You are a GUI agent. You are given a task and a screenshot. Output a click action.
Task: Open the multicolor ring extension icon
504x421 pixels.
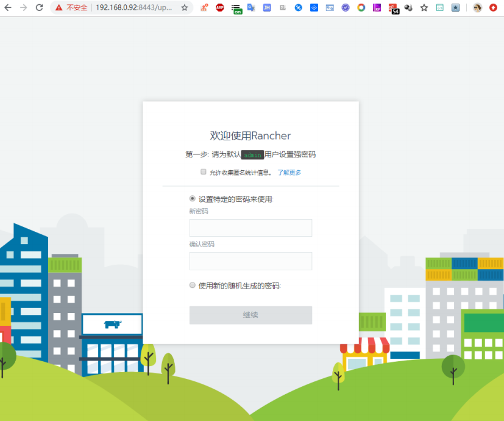tap(361, 7)
